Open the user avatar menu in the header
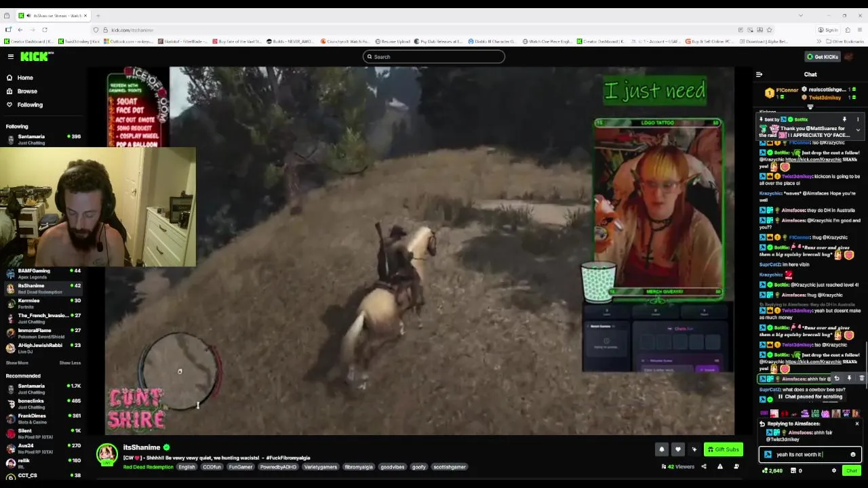 [849, 57]
